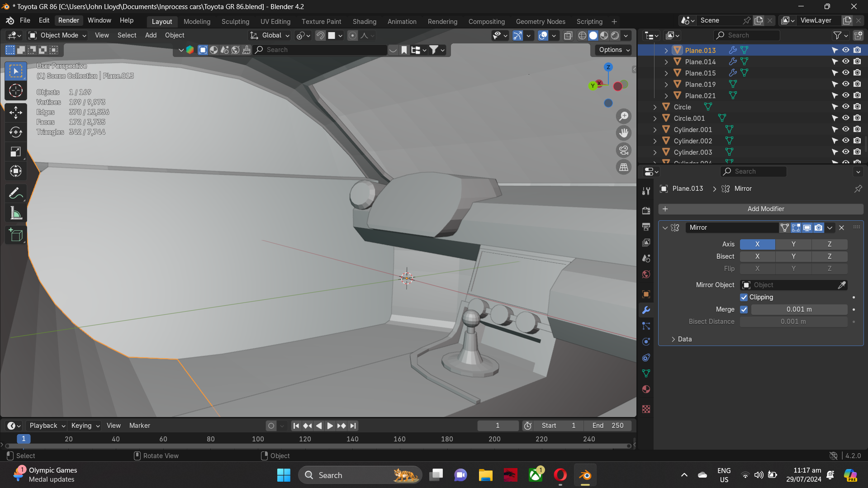
Task: Open the Particles properties tab
Action: pos(646,326)
